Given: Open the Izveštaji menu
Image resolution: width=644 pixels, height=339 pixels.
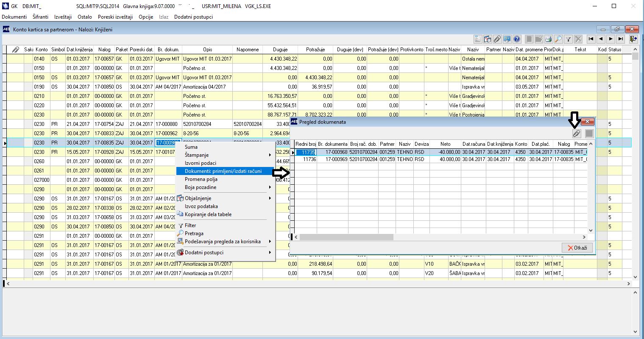Looking at the screenshot, I should click(64, 17).
